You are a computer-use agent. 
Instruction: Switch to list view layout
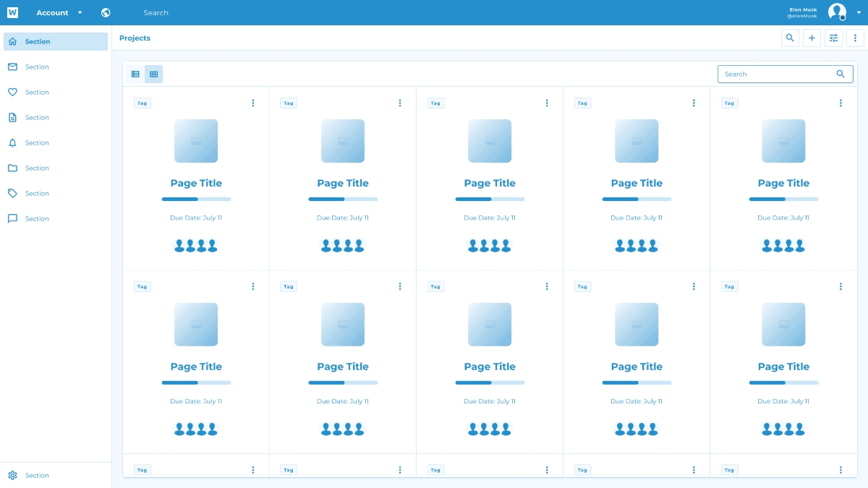[x=135, y=74]
